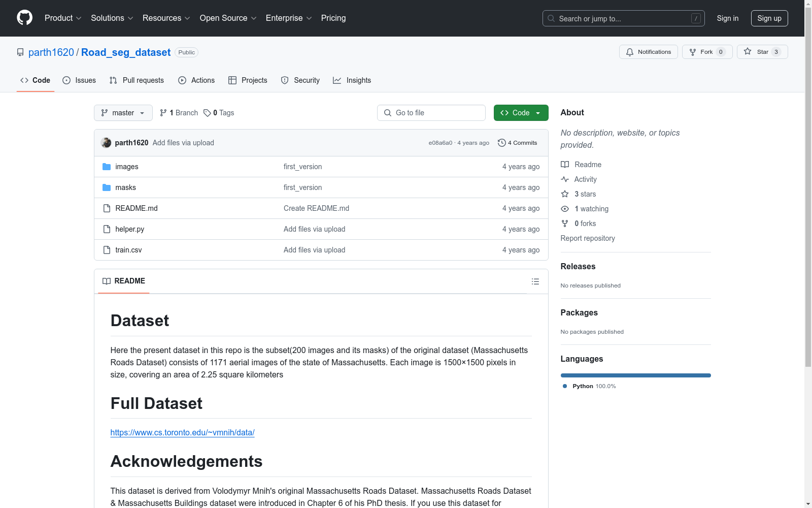Open the helper.py file

pyautogui.click(x=130, y=229)
